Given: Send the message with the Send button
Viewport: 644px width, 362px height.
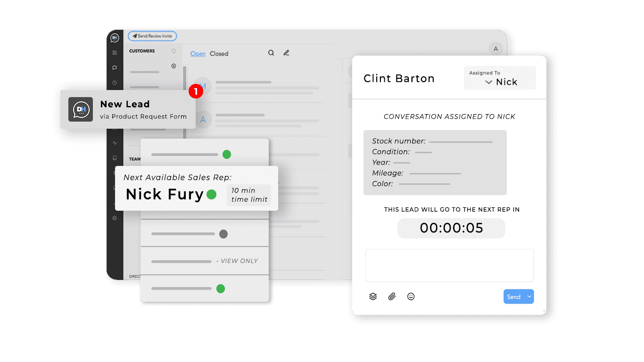Looking at the screenshot, I should [514, 296].
